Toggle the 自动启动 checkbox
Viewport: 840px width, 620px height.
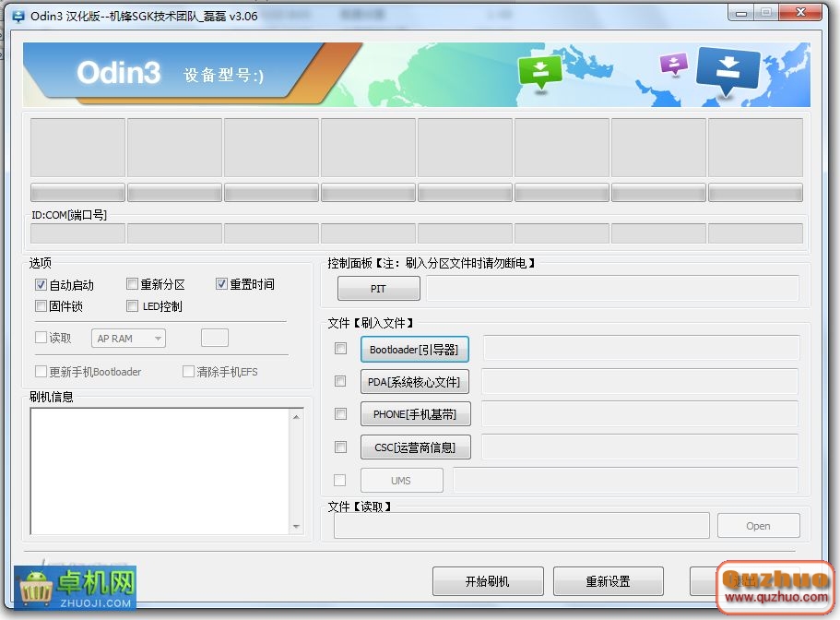(41, 284)
